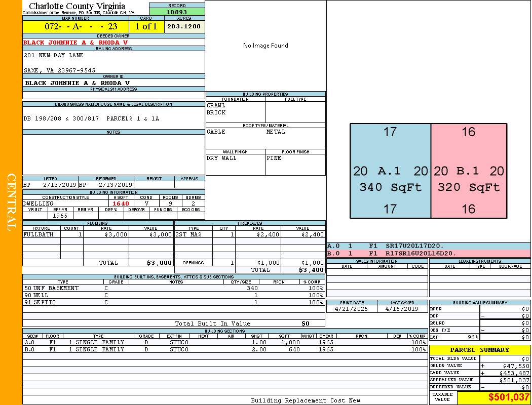Click the acres value 203.1200
Image resolution: width=532 pixels, height=405 pixels.
[184, 27]
